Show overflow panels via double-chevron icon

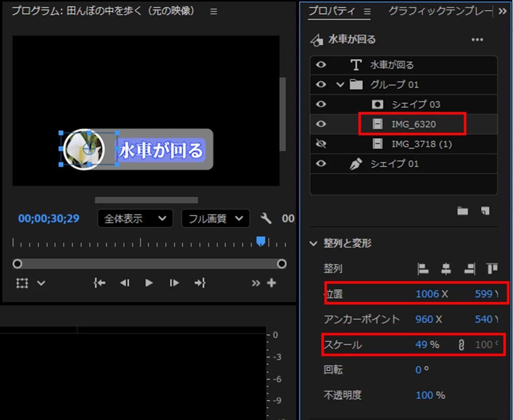[x=502, y=12]
